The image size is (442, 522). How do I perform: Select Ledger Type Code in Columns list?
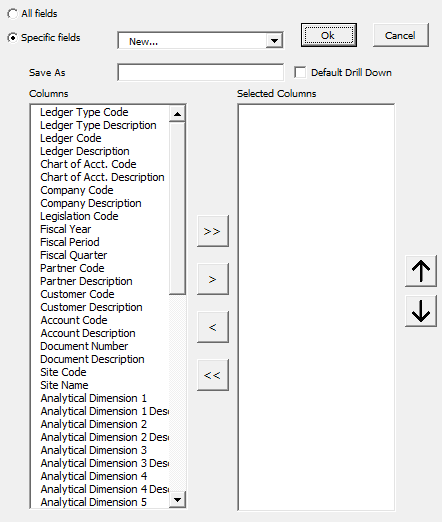[x=99, y=112]
